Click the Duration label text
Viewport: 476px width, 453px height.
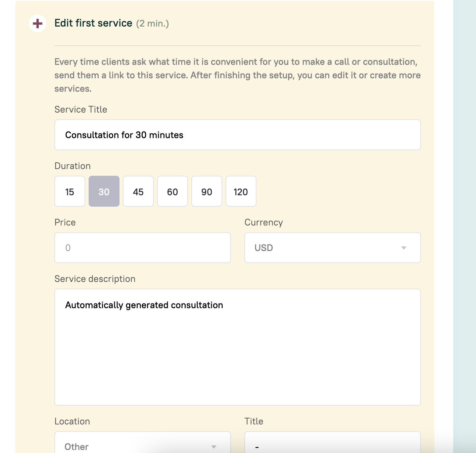pos(73,166)
